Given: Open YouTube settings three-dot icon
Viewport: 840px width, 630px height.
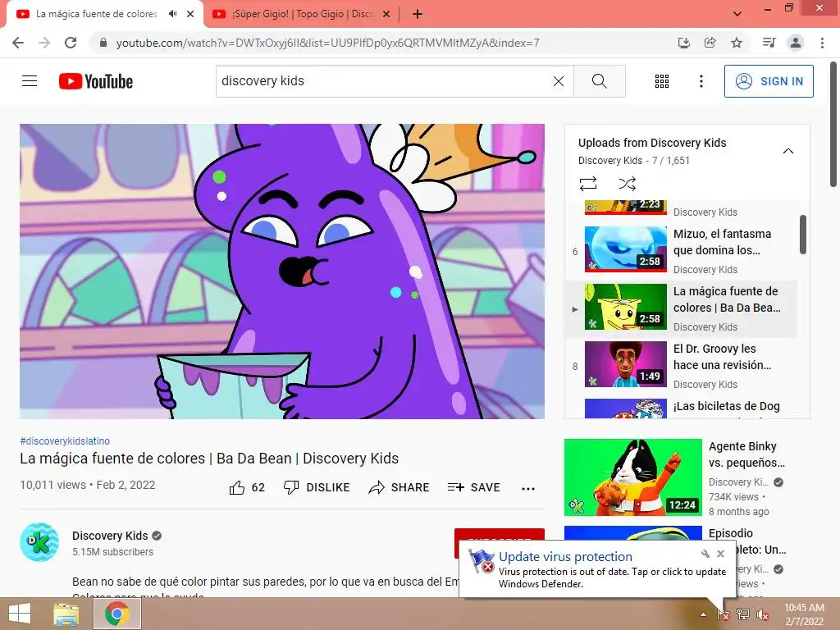Looking at the screenshot, I should [x=701, y=81].
